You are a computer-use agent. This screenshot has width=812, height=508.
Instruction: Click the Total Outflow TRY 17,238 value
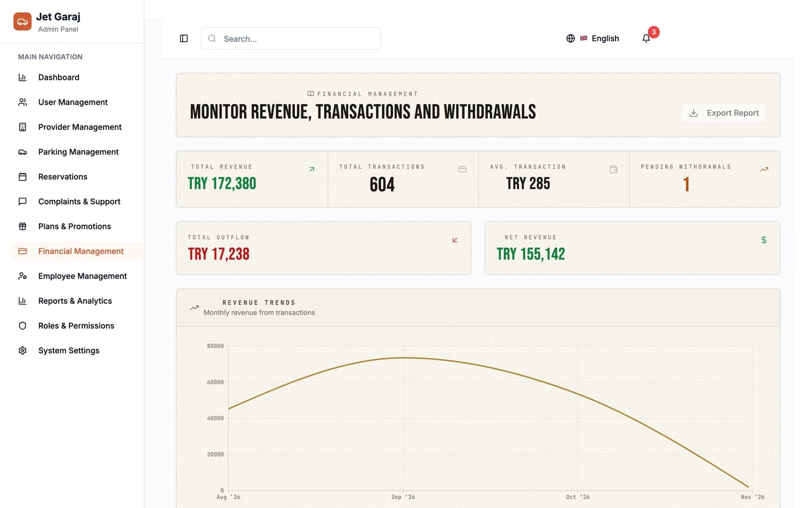219,254
